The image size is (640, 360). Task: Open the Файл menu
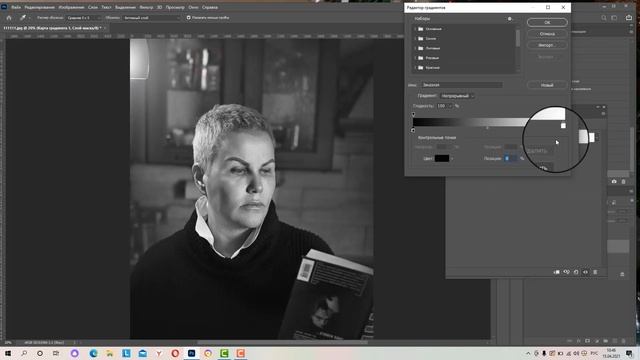[16, 7]
